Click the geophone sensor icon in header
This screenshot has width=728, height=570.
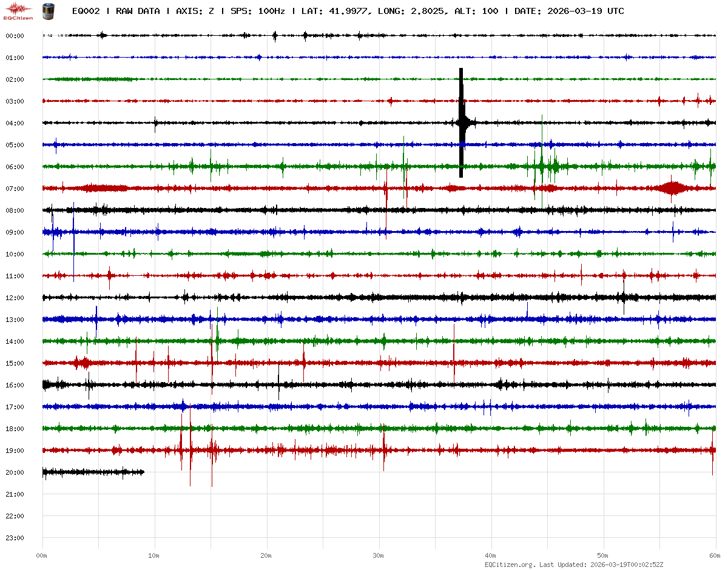47,10
